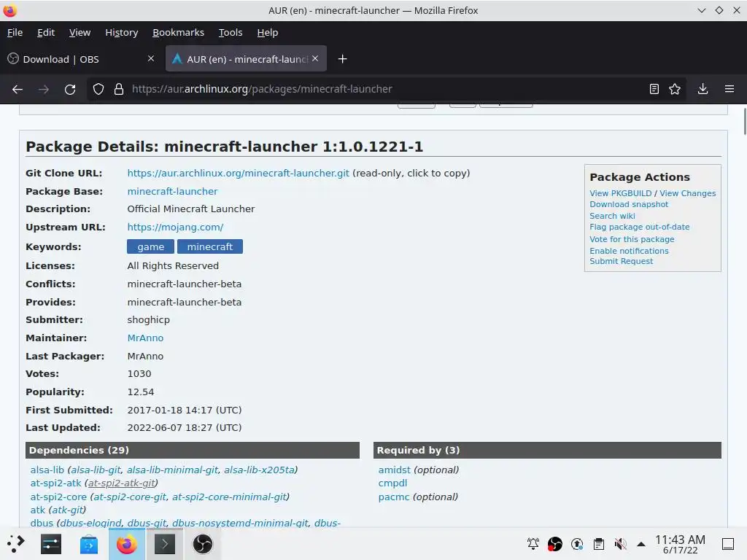Open tracking protection shield info
The image size is (747, 560).
pos(98,89)
